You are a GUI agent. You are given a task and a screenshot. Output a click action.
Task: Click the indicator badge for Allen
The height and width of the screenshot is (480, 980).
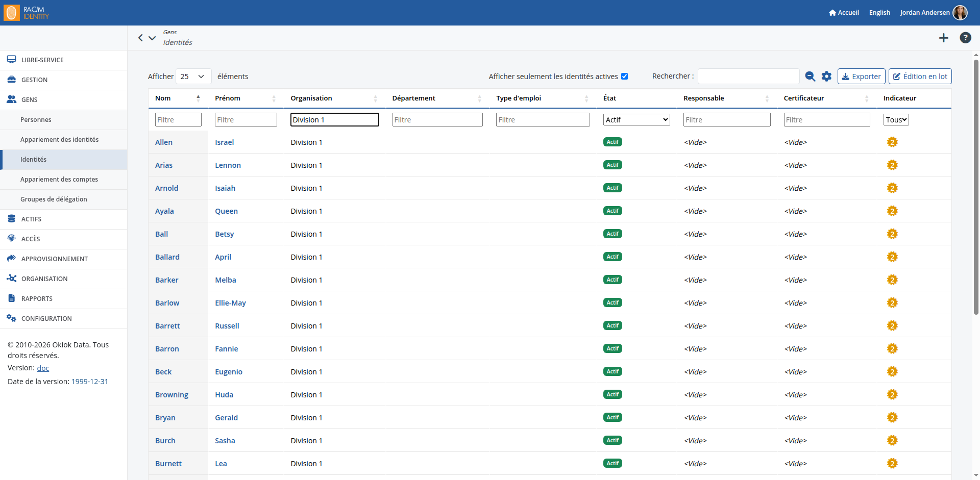point(892,142)
